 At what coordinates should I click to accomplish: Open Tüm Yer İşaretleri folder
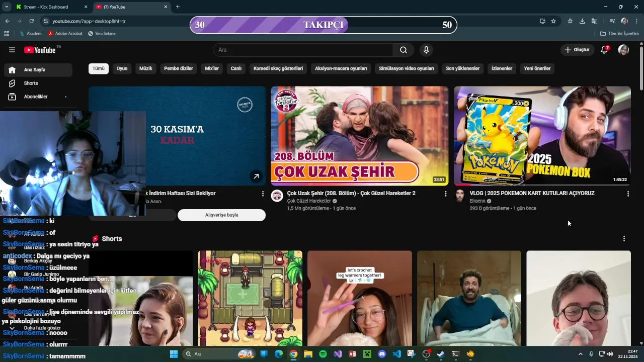[619, 33]
